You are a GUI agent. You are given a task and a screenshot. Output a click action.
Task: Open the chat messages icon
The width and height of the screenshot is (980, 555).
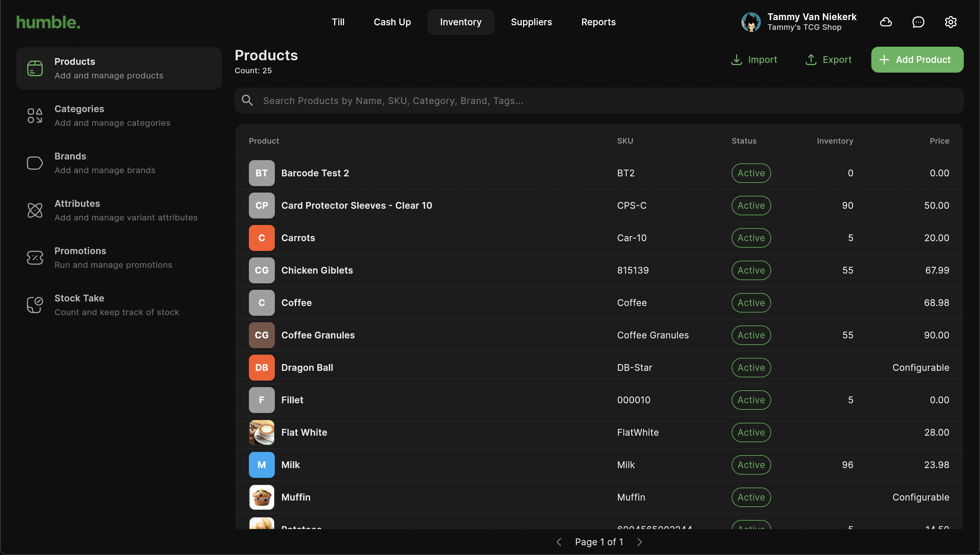coord(918,22)
